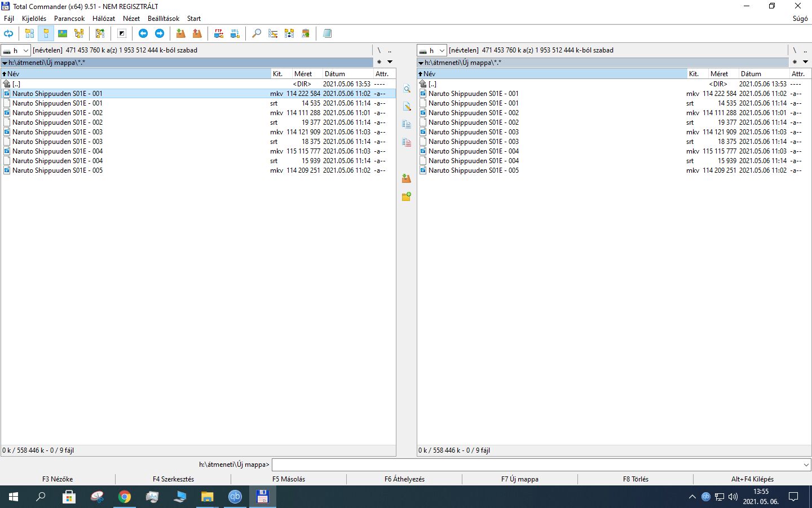
Task: Click the copy icon in middle bar
Action: [407, 125]
